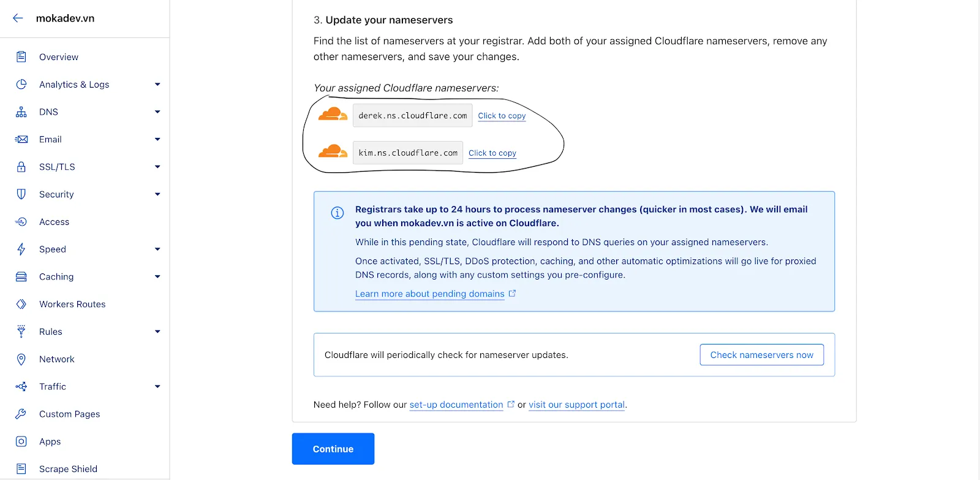Click the Caching storage icon
This screenshot has height=480, width=980.
click(x=21, y=277)
